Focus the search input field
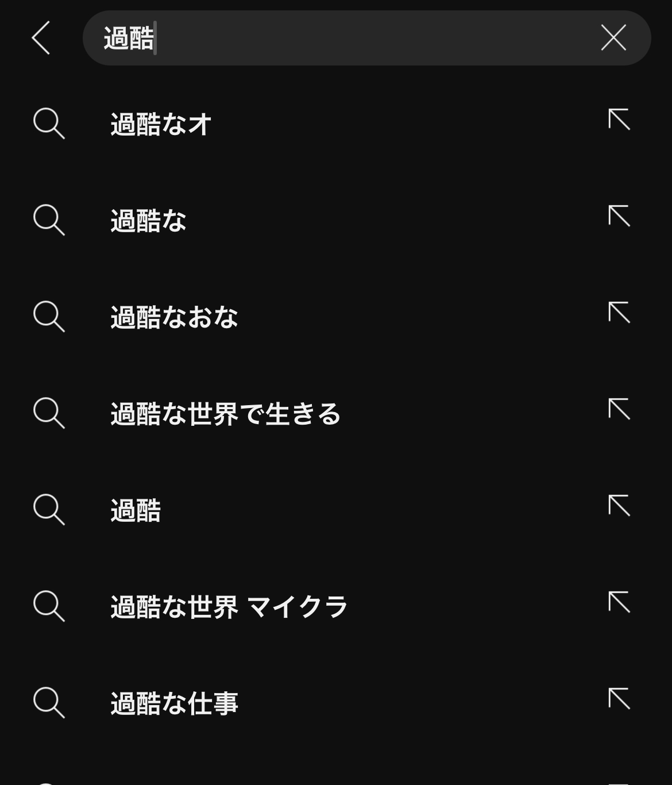672x785 pixels. point(345,38)
